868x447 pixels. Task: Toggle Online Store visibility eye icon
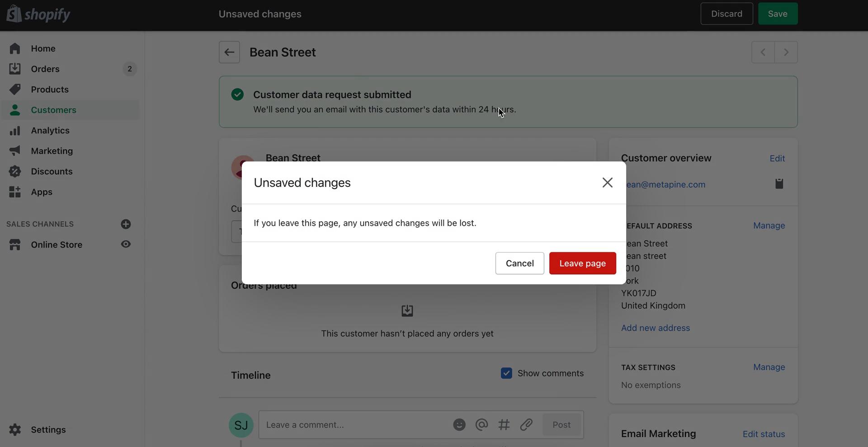coord(125,244)
